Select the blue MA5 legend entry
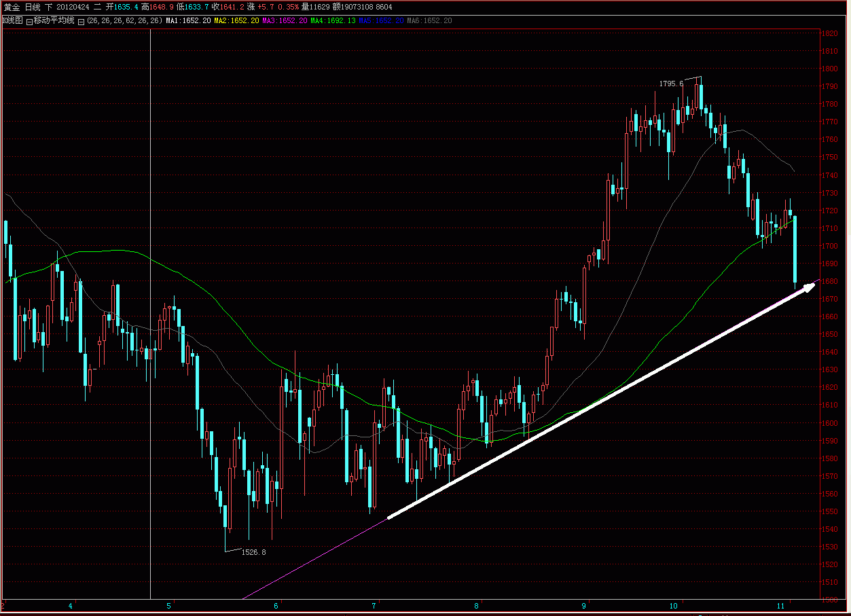The height and width of the screenshot is (616, 851). pyautogui.click(x=381, y=20)
